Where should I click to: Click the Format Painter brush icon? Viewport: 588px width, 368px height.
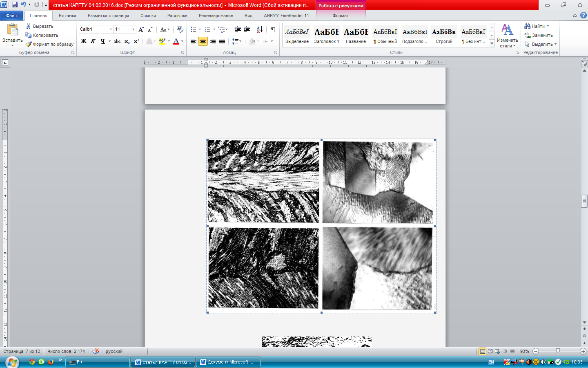[29, 44]
